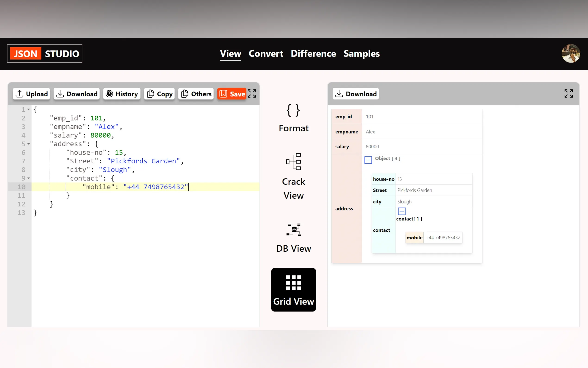Click the JSON Studio logo
588x368 pixels.
pos(45,54)
